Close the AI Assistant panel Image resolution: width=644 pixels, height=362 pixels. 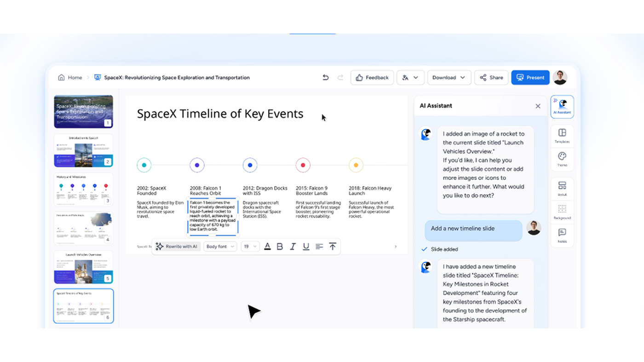click(x=538, y=106)
